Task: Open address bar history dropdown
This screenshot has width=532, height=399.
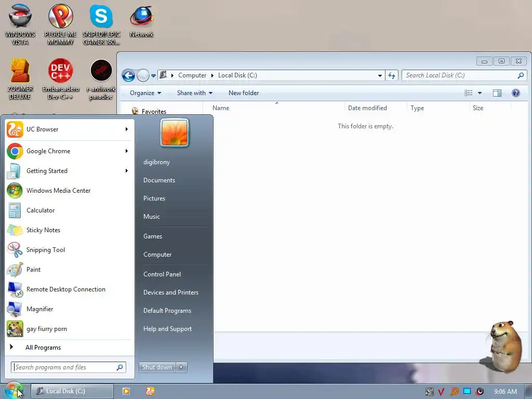Action: [x=380, y=75]
